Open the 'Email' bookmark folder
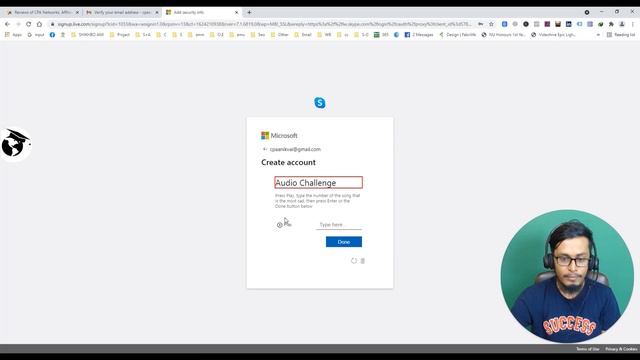The width and height of the screenshot is (640, 360). 303,35
